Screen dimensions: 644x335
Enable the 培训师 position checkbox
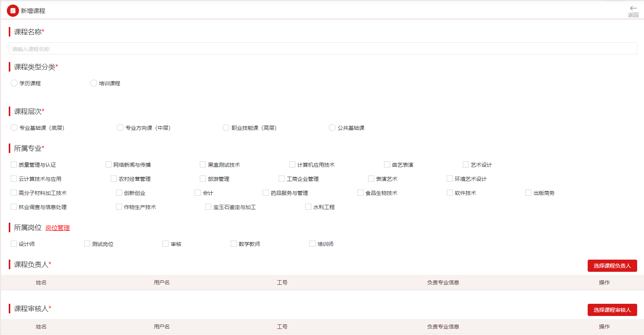tap(312, 244)
